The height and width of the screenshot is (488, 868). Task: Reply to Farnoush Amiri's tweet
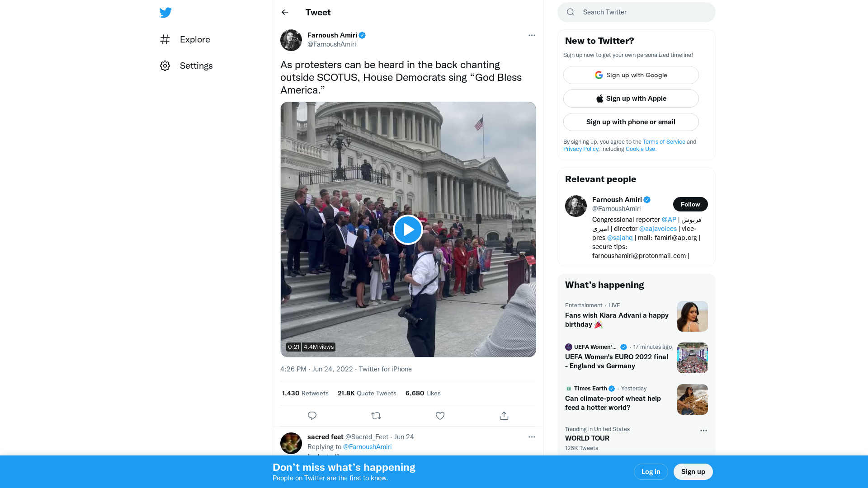(312, 415)
